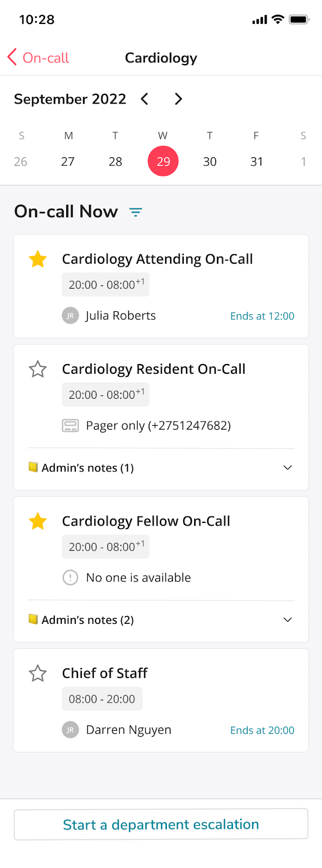322x868 pixels.
Task: Click the notes icon on Admin's notes (2)
Action: 34,620
